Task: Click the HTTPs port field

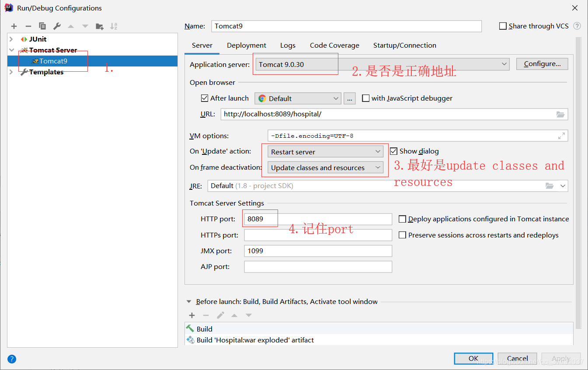Action: pyautogui.click(x=318, y=235)
